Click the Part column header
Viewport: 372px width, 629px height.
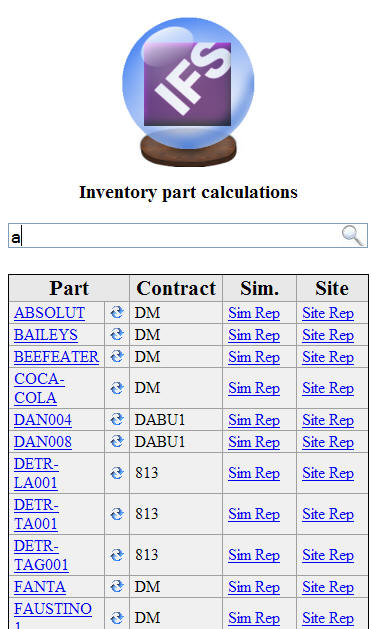69,288
